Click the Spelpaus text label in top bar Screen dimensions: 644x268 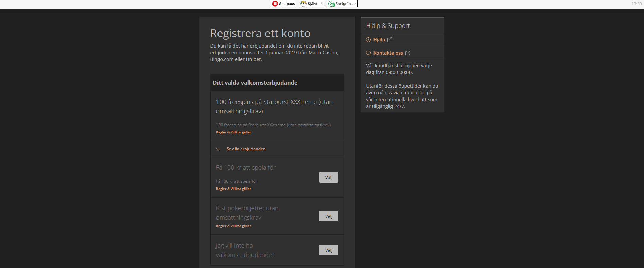[x=287, y=4]
